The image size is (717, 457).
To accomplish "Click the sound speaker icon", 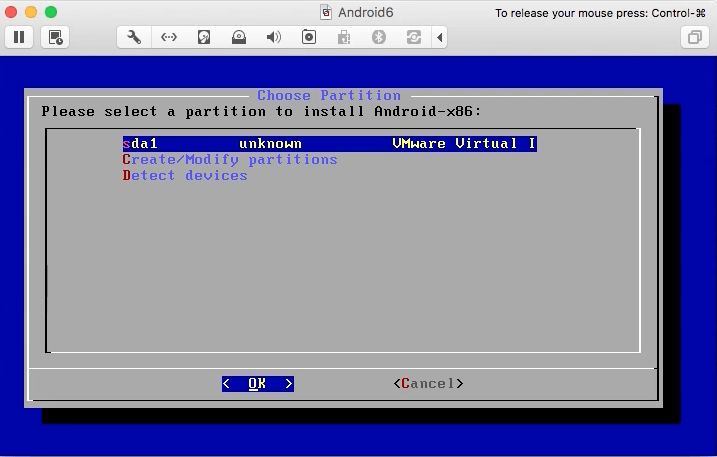I will [274, 37].
